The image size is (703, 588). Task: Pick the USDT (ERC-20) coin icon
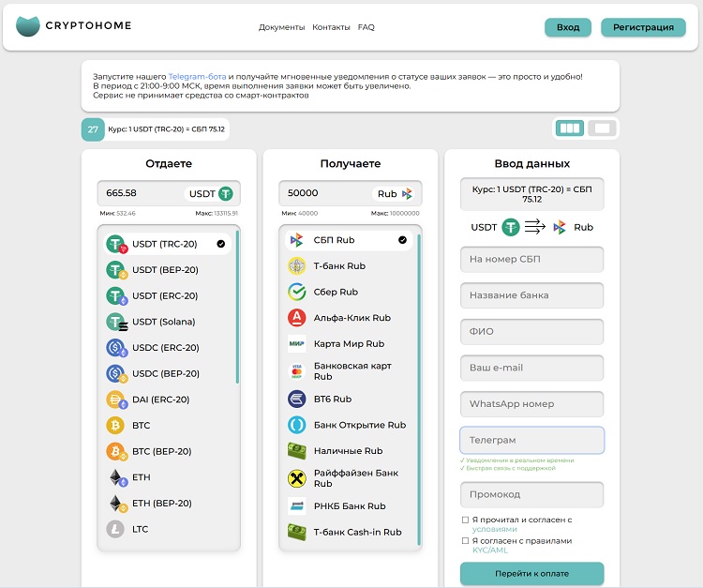tap(116, 296)
